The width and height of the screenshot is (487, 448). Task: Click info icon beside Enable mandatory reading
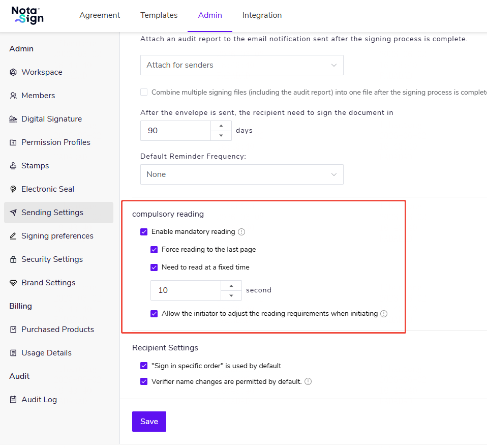pos(241,232)
